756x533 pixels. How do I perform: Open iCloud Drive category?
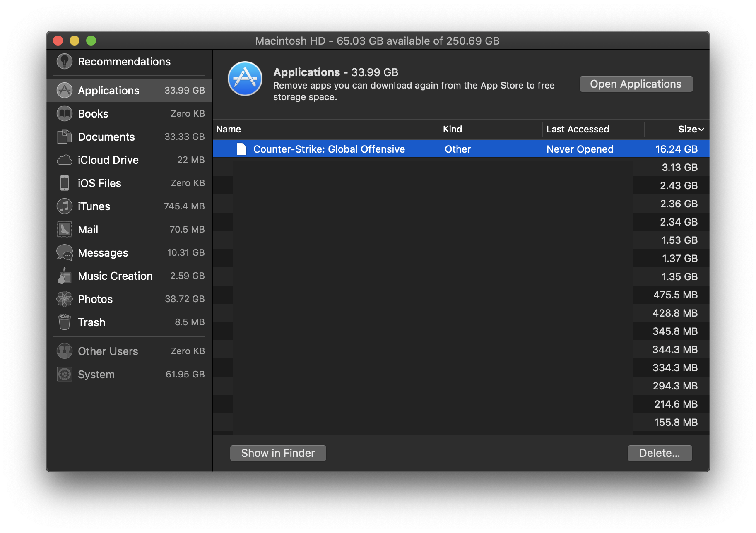130,160
